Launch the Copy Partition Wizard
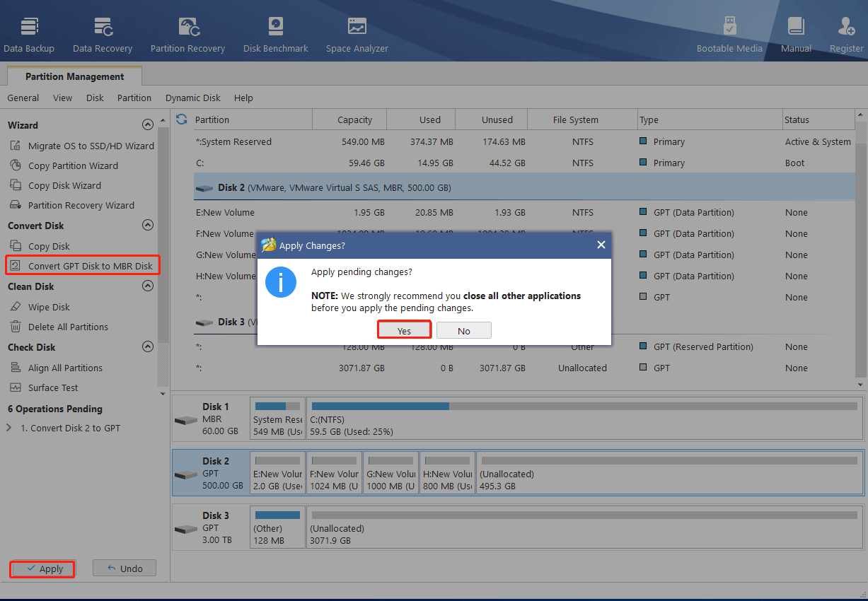 point(64,165)
